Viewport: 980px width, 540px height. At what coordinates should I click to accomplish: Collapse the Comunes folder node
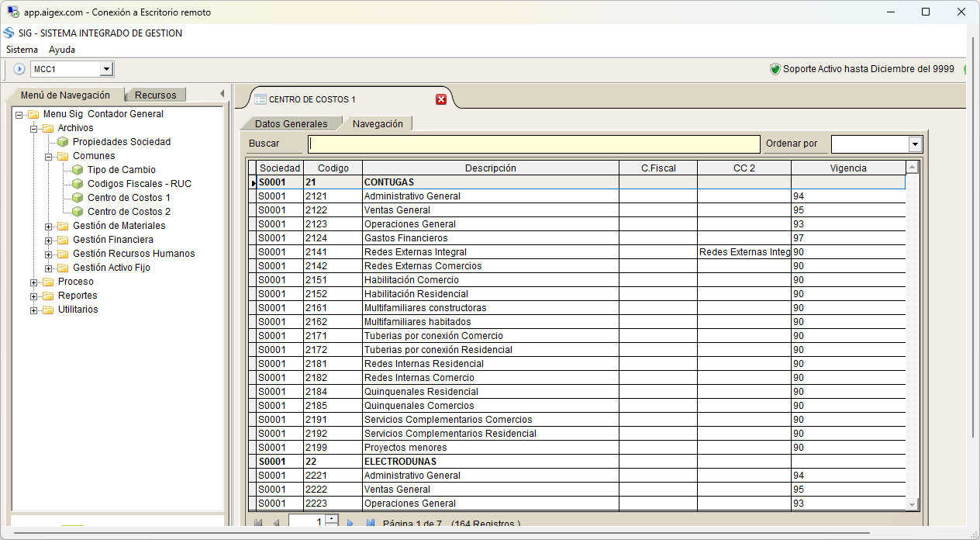tap(48, 156)
